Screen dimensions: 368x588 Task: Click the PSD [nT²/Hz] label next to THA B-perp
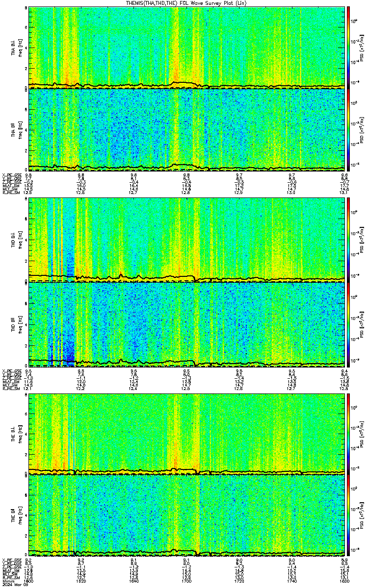tap(361, 47)
